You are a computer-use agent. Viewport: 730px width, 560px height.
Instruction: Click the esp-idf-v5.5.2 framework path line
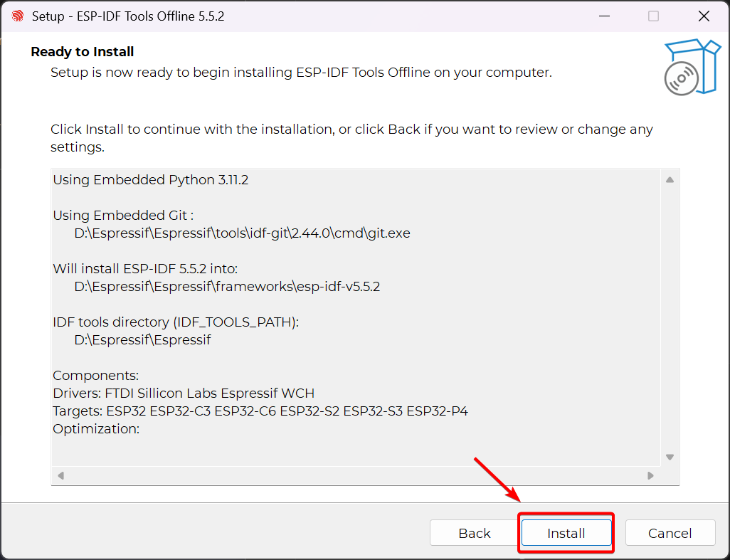[x=227, y=287]
